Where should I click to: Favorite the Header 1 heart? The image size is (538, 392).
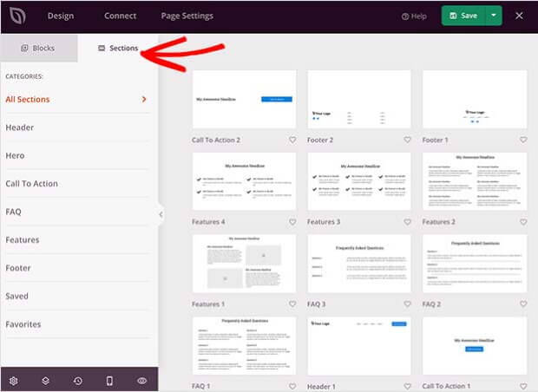pos(407,387)
